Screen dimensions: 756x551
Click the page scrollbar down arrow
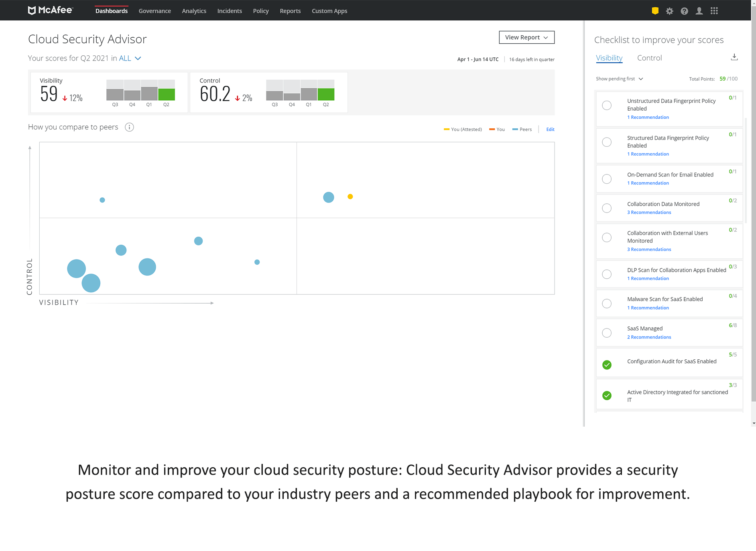(754, 423)
